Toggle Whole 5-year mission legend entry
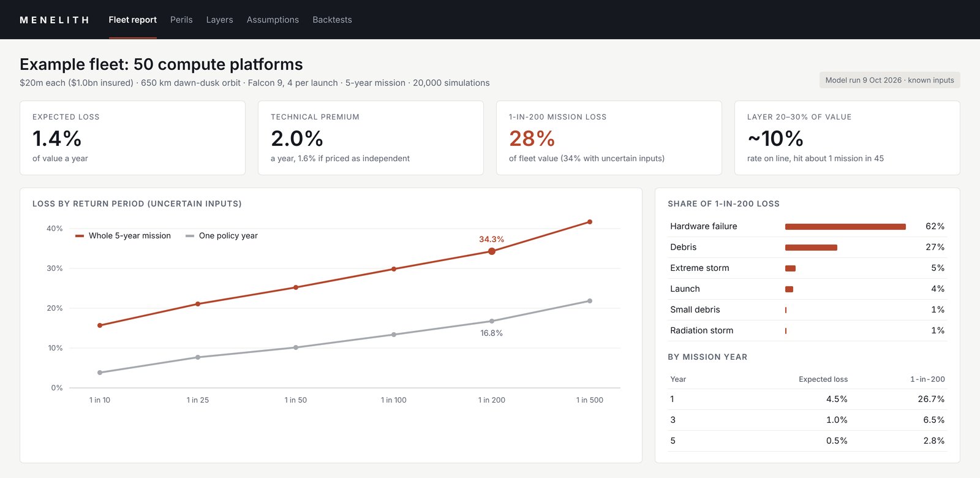The image size is (980, 478). 123,236
